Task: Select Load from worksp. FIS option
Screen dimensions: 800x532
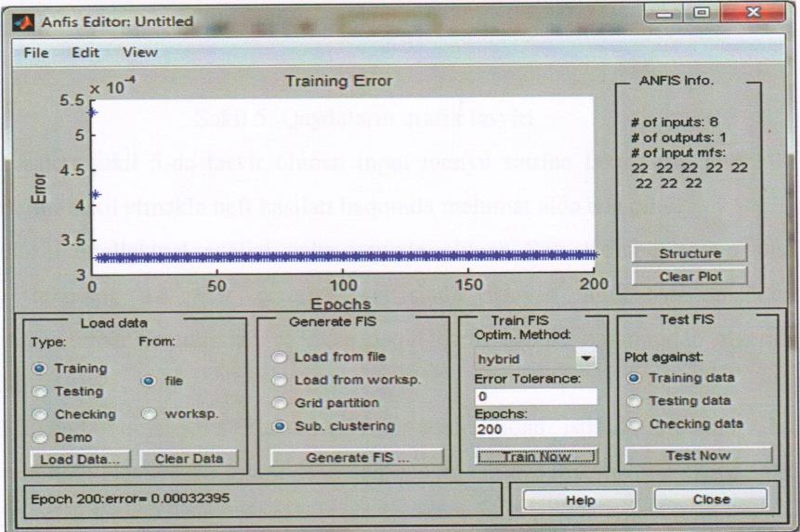Action: (279, 380)
